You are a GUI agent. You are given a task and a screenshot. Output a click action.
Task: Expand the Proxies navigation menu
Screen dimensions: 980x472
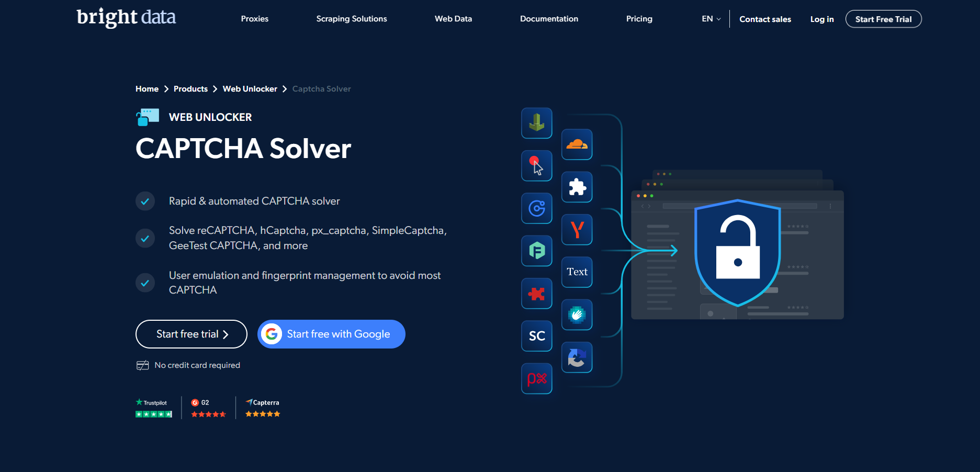[x=254, y=19]
